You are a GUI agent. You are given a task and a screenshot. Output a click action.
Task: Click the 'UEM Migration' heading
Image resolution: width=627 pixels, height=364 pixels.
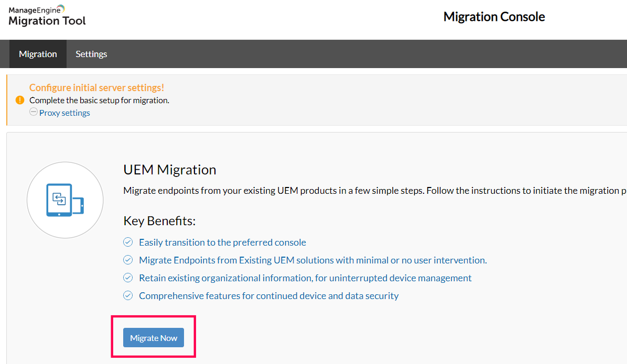click(169, 169)
